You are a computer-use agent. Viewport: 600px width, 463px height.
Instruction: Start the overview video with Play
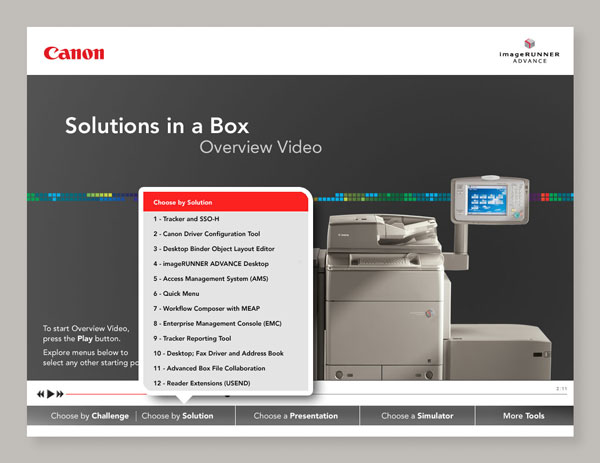(50, 394)
